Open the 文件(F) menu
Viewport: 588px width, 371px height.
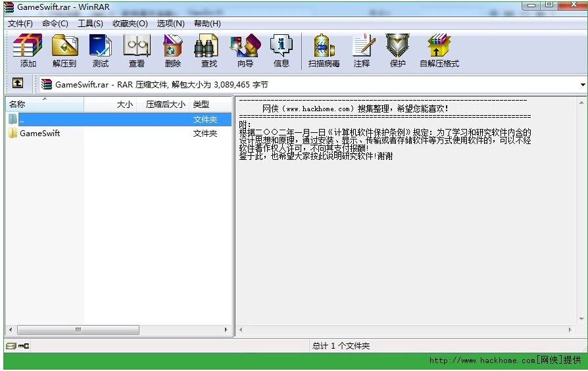(x=20, y=24)
